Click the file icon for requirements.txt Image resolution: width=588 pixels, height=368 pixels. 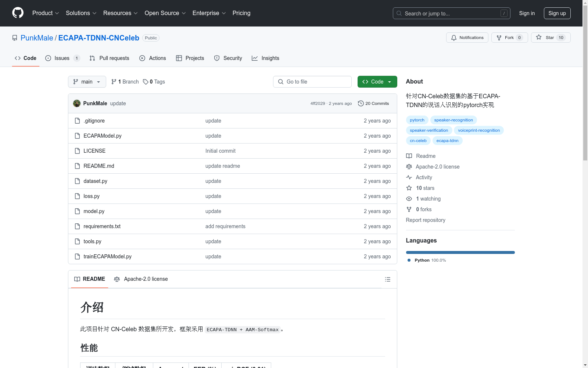coord(77,226)
